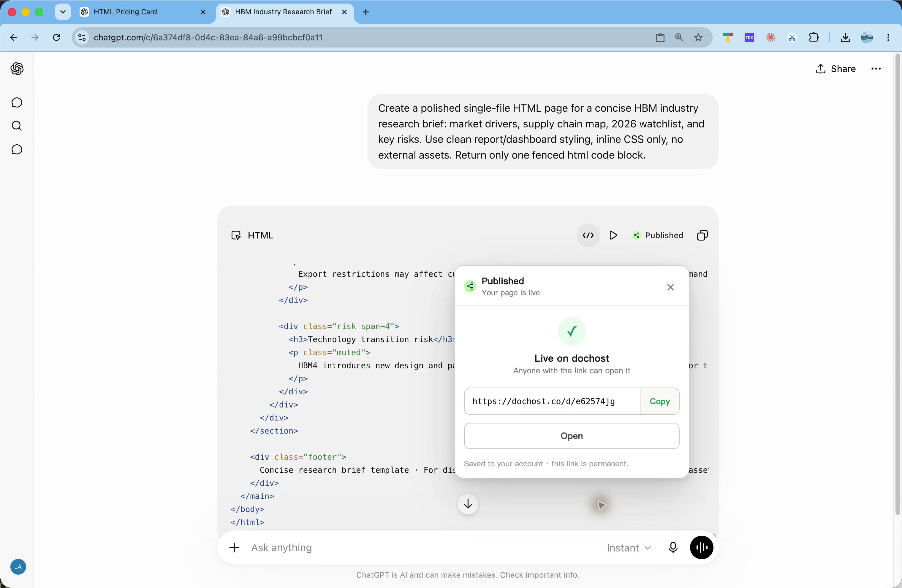Click the clipboard icon in address bar

point(660,37)
